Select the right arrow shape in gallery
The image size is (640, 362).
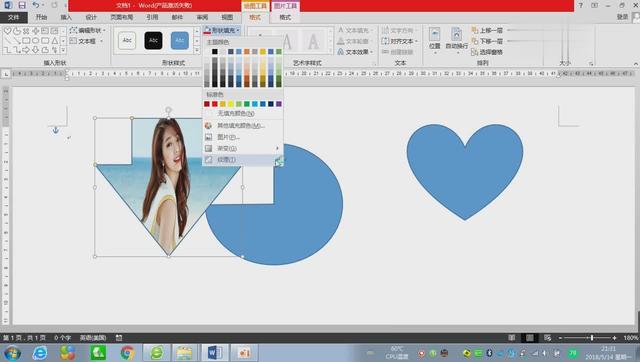pyautogui.click(x=26, y=50)
